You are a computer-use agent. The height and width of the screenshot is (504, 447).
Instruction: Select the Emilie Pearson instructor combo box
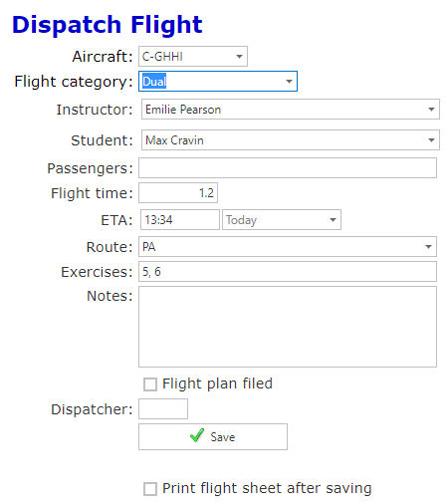(x=291, y=110)
